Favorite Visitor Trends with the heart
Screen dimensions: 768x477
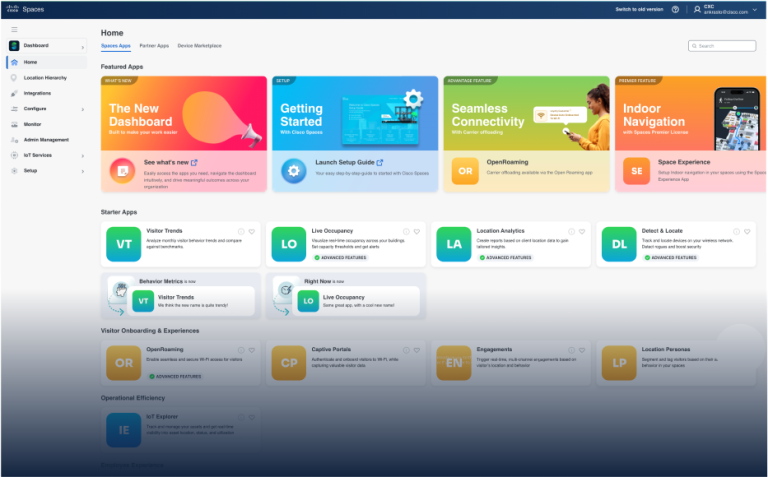252,232
